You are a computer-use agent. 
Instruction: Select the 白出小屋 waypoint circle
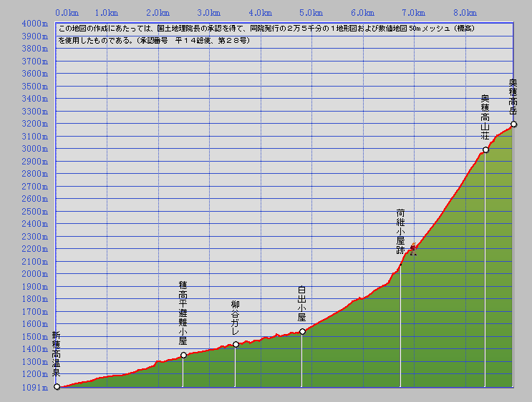[x=302, y=331]
